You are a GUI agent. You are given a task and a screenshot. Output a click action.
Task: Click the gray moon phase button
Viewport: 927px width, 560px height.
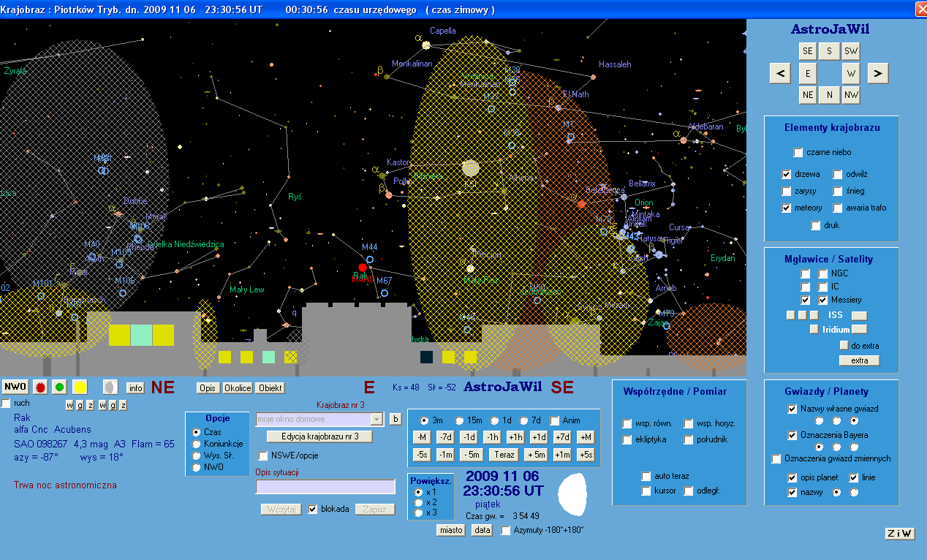110,387
